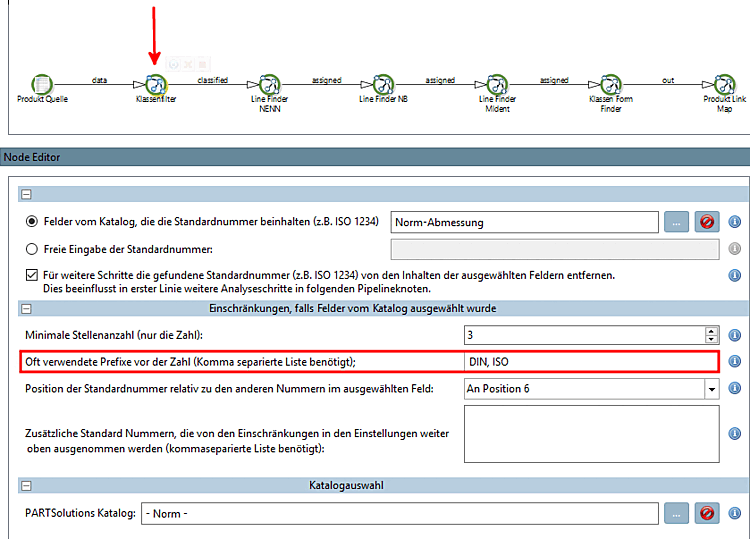Select the Line Finder Mident node

coord(497,85)
